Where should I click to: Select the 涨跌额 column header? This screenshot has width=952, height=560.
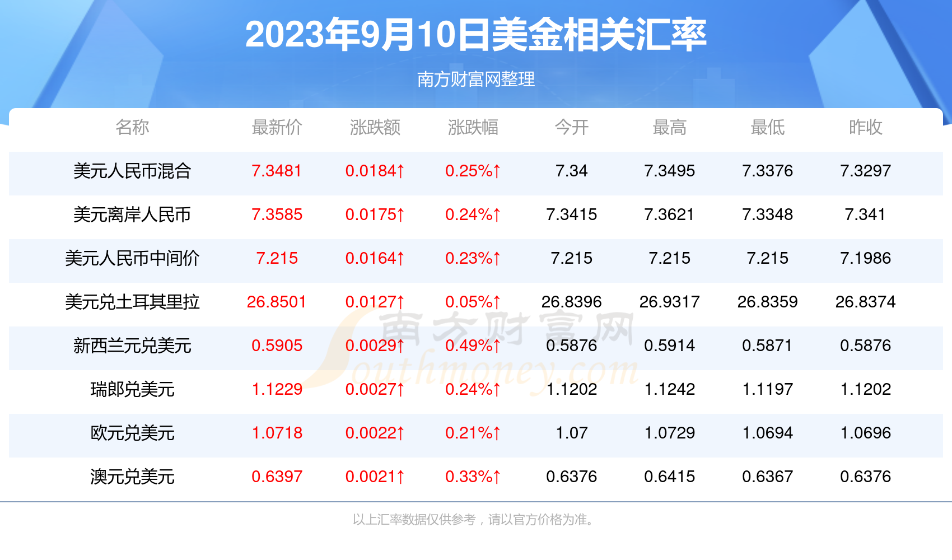pyautogui.click(x=375, y=127)
